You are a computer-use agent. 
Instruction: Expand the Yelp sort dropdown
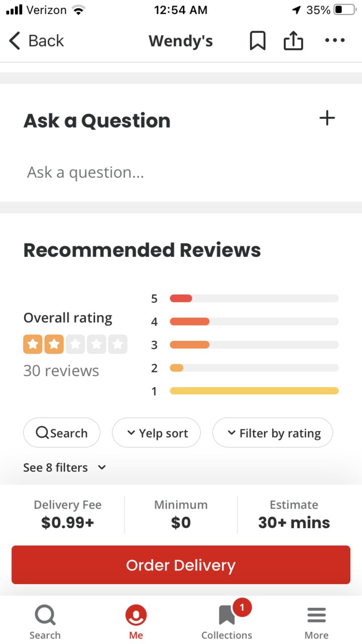156,433
